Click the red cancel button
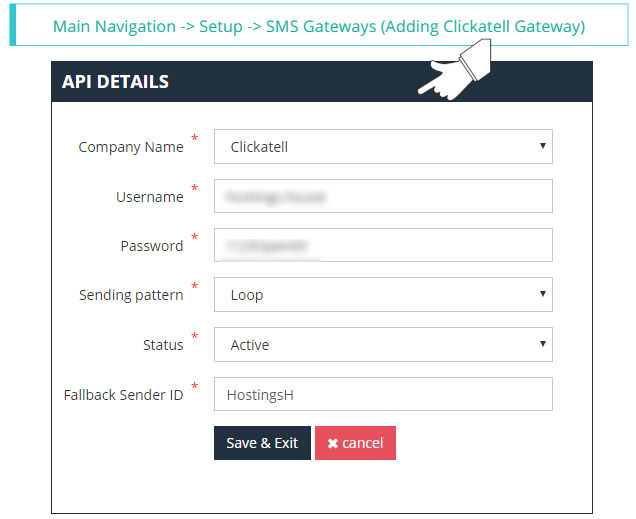This screenshot has width=636, height=519. 355,443
